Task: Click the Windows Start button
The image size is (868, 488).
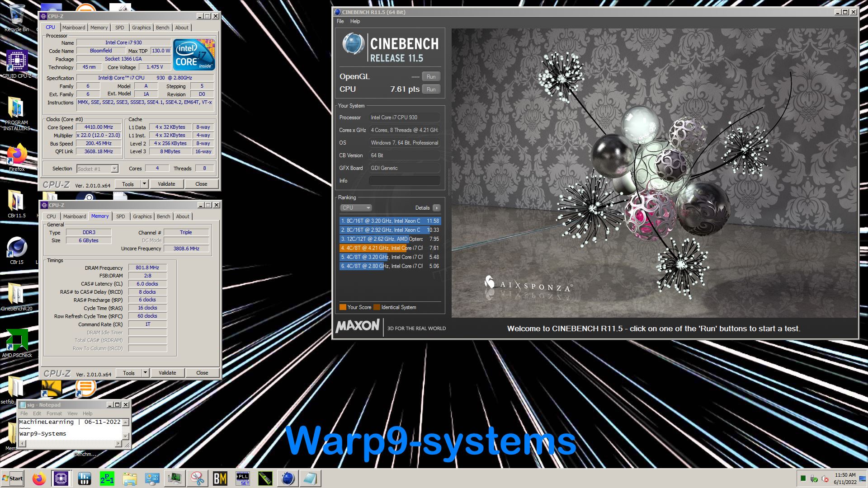Action: click(x=13, y=479)
